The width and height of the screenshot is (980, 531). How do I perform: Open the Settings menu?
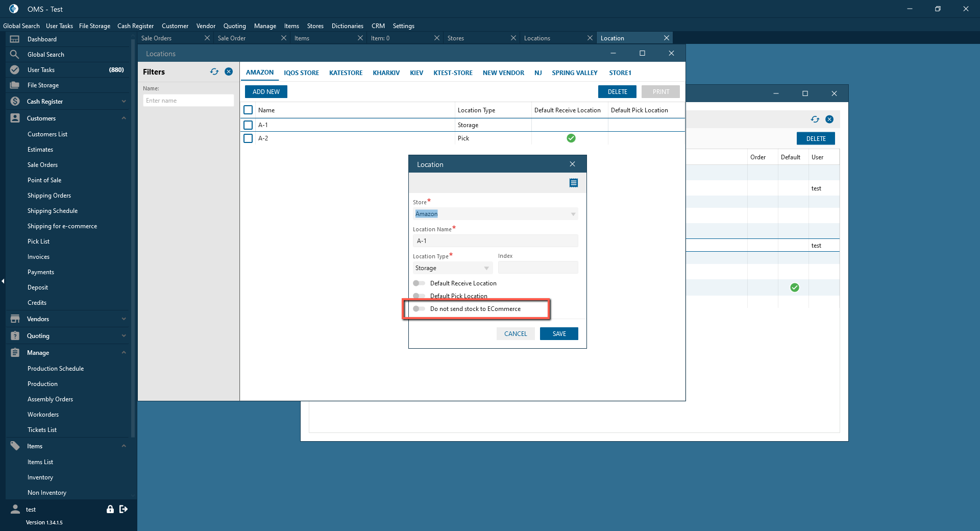pos(404,26)
